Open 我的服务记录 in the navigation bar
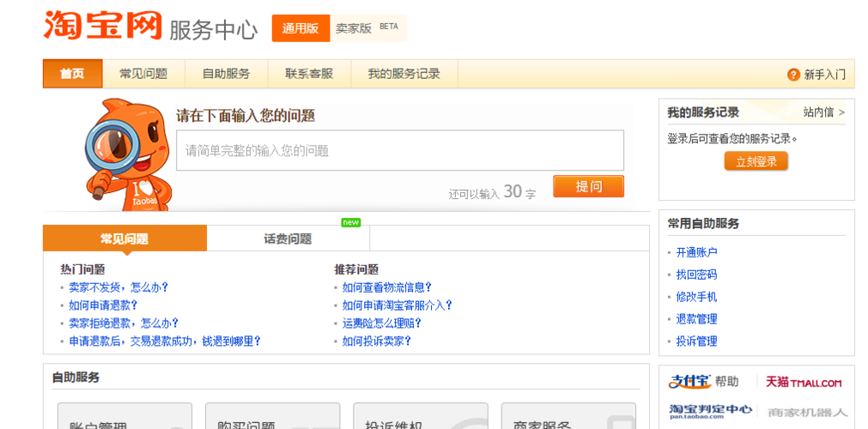 [x=404, y=74]
